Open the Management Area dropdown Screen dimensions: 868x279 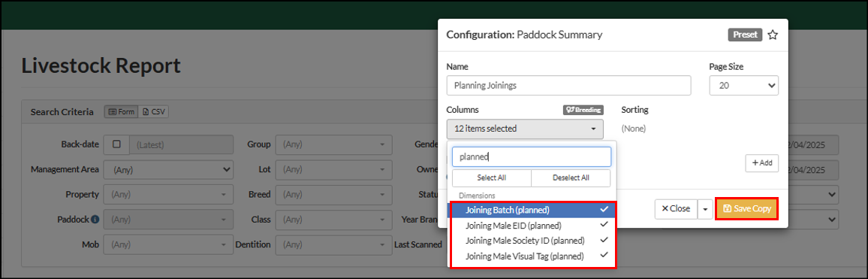coord(168,169)
